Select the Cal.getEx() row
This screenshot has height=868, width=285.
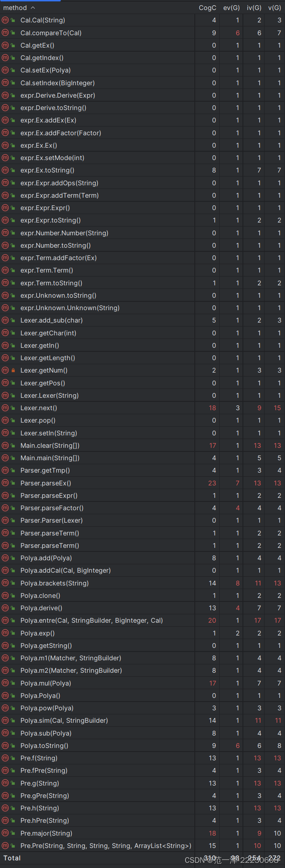click(x=142, y=45)
